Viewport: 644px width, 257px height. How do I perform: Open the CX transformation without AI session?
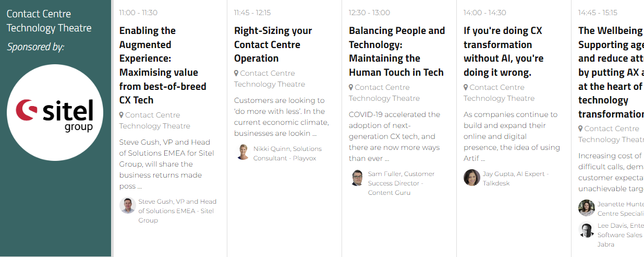[x=503, y=52]
